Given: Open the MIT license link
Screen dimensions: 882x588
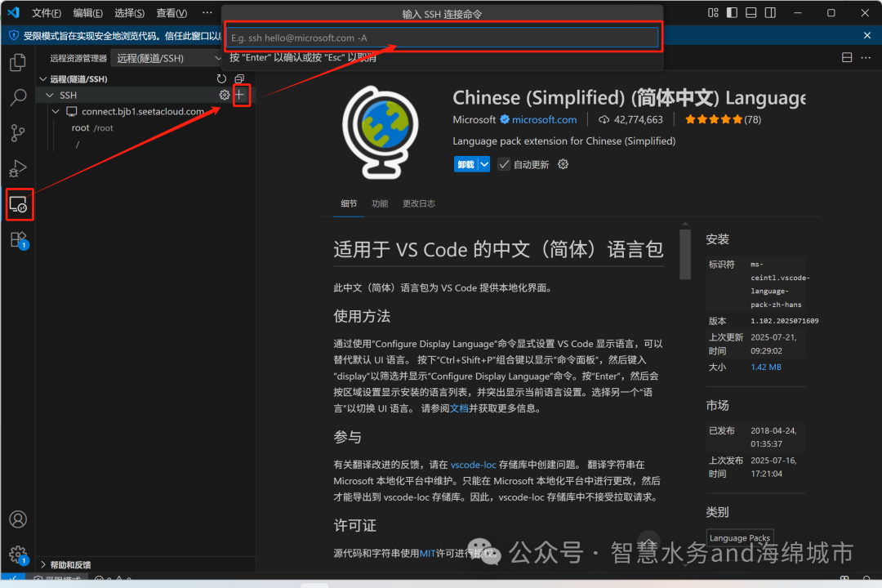Looking at the screenshot, I should 427,553.
